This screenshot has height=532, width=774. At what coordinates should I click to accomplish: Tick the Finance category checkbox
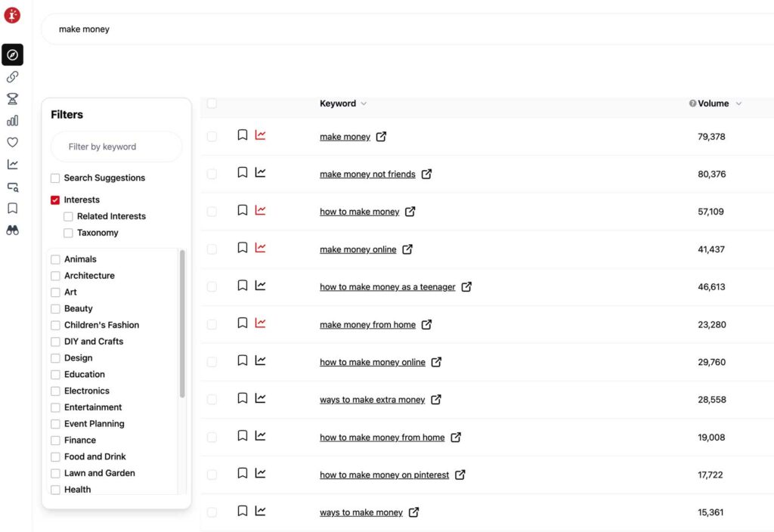(55, 441)
